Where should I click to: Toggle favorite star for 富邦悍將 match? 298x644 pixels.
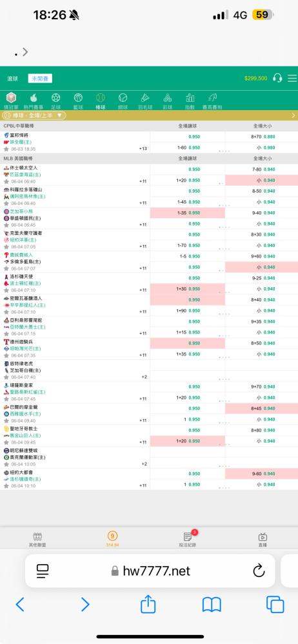pos(6,149)
